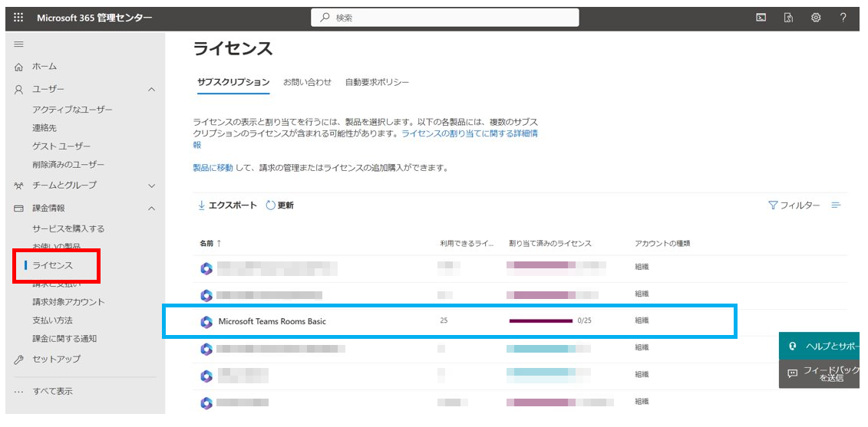
Task: Collapse the ユーザー section chevron
Action: coord(152,89)
